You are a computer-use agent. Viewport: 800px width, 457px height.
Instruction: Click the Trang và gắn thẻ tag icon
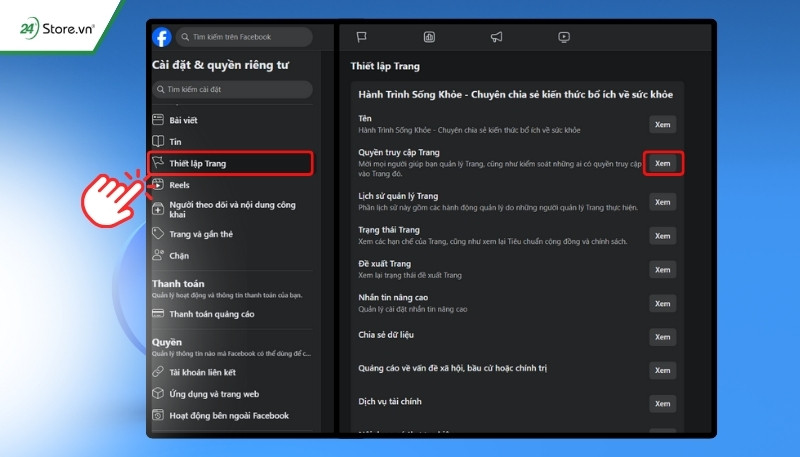pyautogui.click(x=158, y=234)
